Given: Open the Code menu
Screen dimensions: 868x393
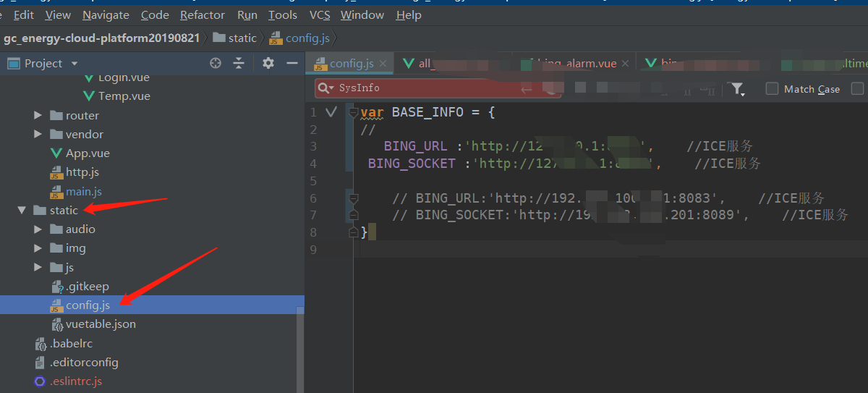Looking at the screenshot, I should pos(155,14).
